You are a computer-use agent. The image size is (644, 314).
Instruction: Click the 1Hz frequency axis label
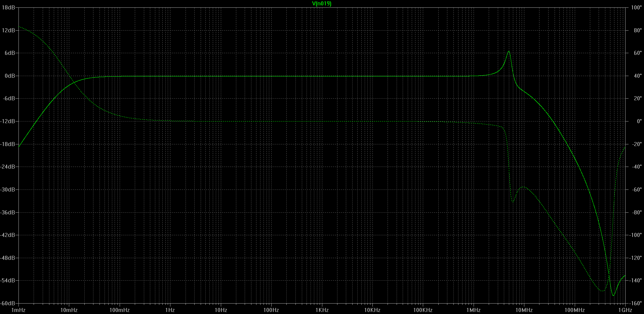point(170,310)
